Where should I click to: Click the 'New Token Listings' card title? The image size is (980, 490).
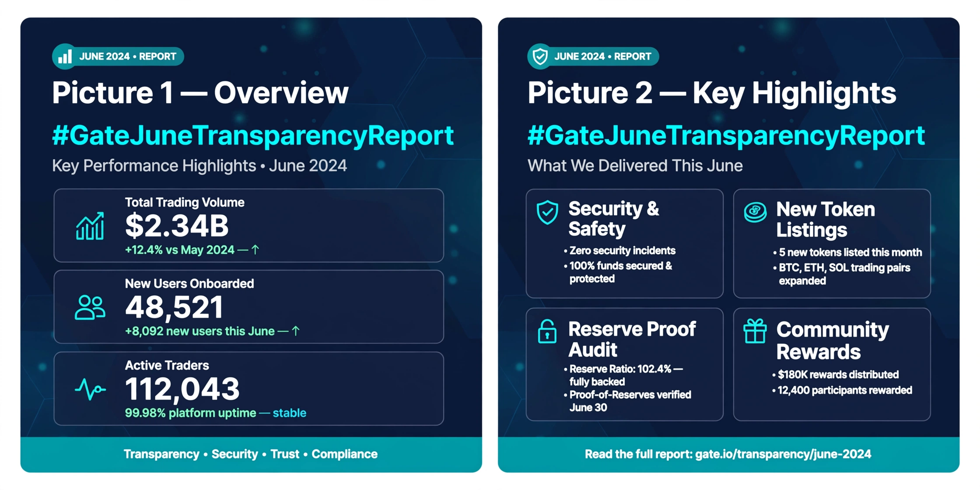point(826,220)
